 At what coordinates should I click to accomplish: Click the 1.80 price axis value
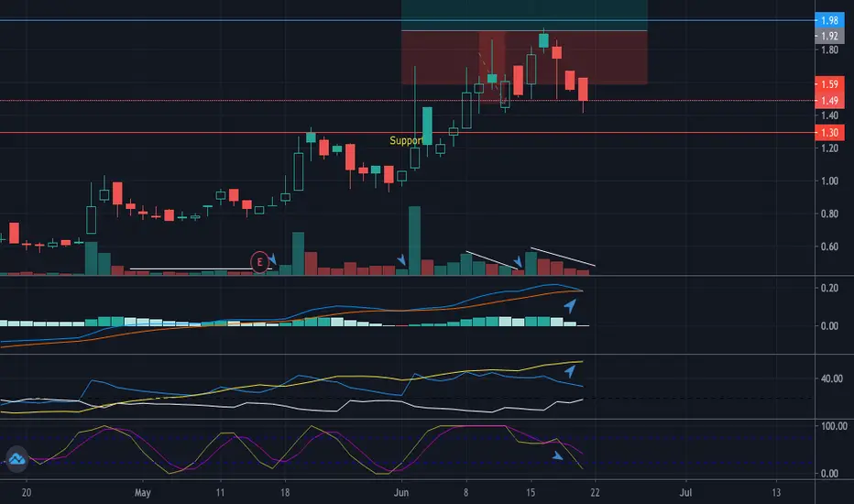pos(829,50)
